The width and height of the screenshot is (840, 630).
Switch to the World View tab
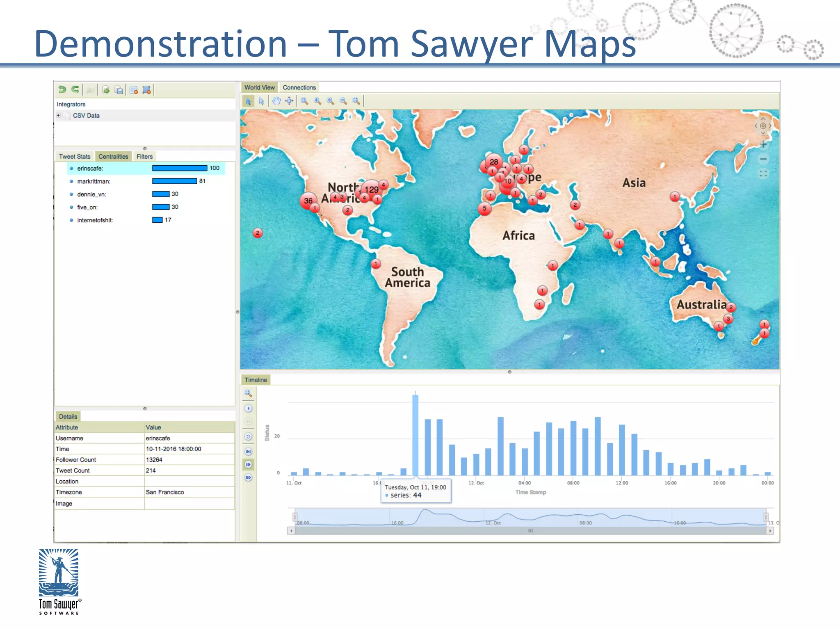260,87
